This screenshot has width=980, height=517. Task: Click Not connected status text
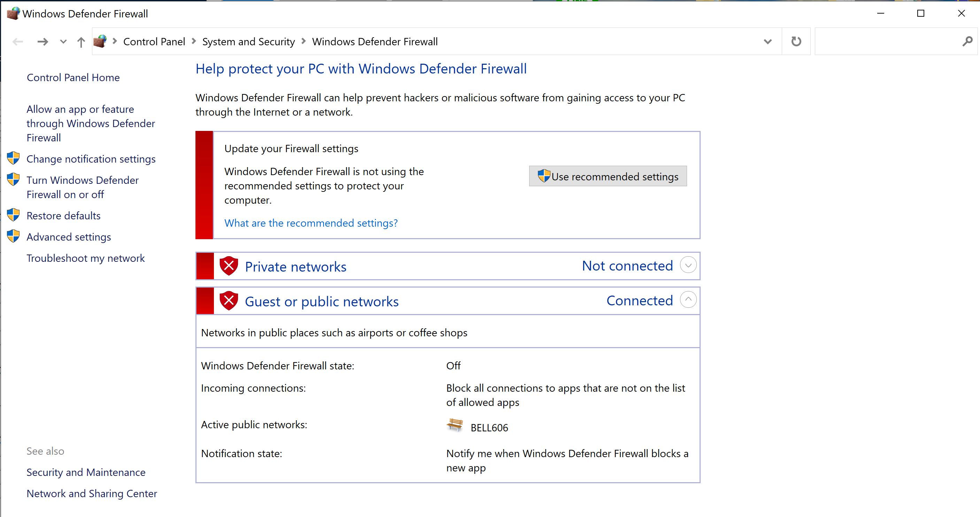pos(627,266)
